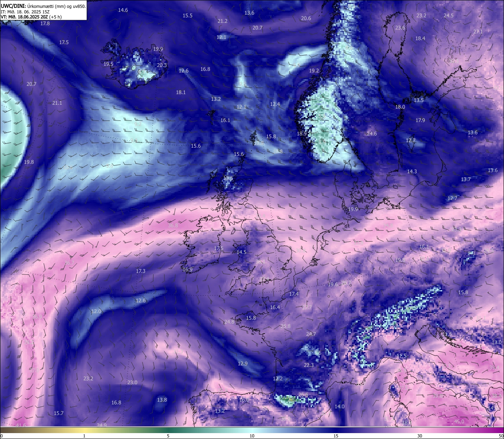Click the 13.7 value in the east
This screenshot has height=439, width=504.
(x=466, y=179)
